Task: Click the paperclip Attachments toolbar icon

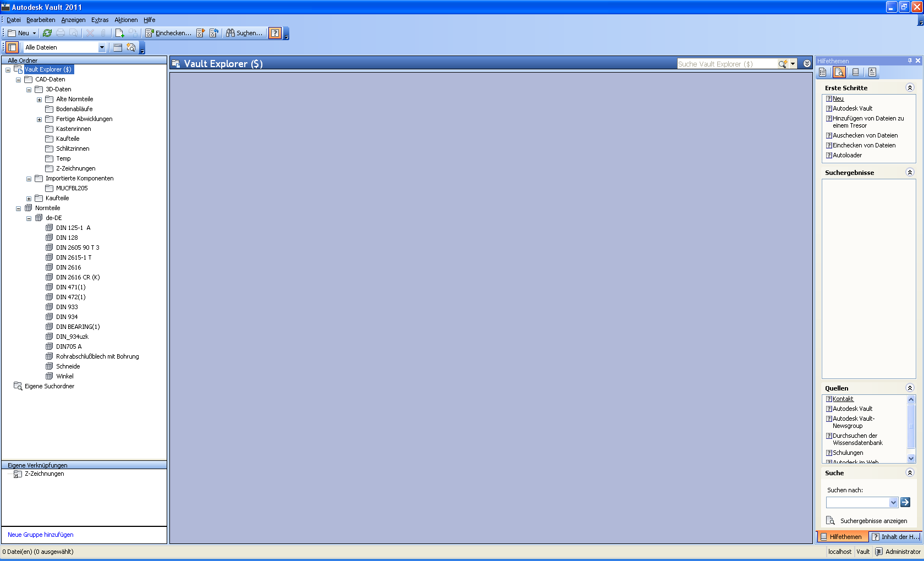Action: click(x=103, y=33)
